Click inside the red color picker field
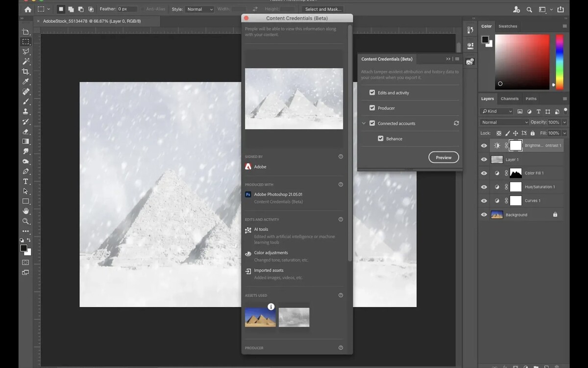This screenshot has width=588, height=368. (x=522, y=61)
